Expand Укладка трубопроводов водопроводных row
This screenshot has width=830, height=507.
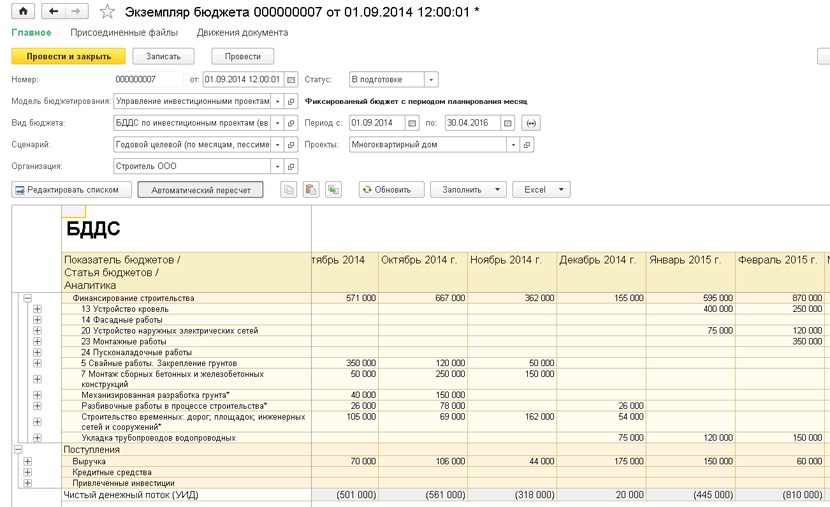coord(37,438)
